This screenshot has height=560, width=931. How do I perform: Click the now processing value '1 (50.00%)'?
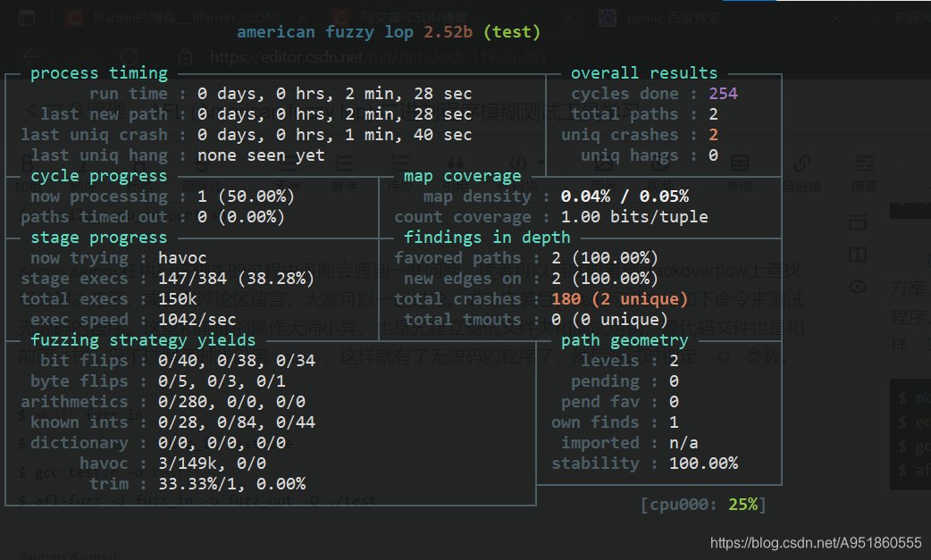pos(246,196)
